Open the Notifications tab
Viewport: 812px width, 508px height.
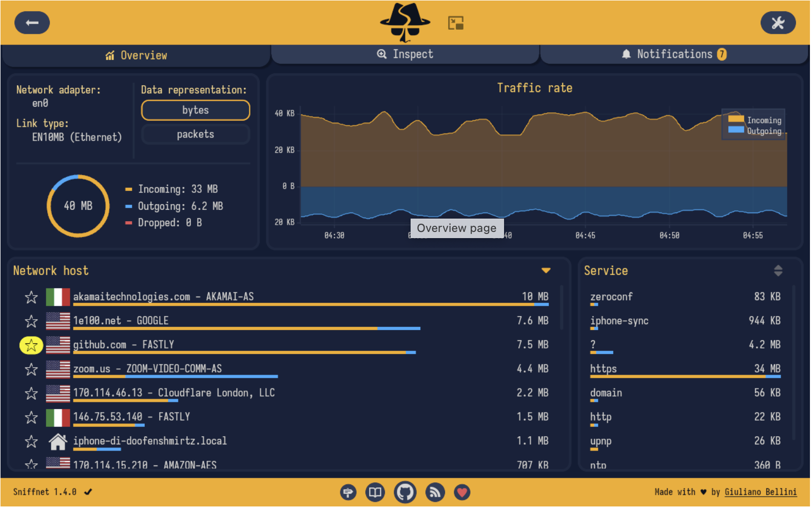tap(673, 54)
